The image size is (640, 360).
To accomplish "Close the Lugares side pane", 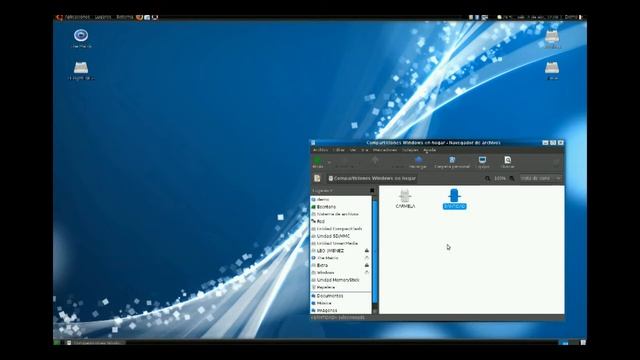I will (x=372, y=191).
